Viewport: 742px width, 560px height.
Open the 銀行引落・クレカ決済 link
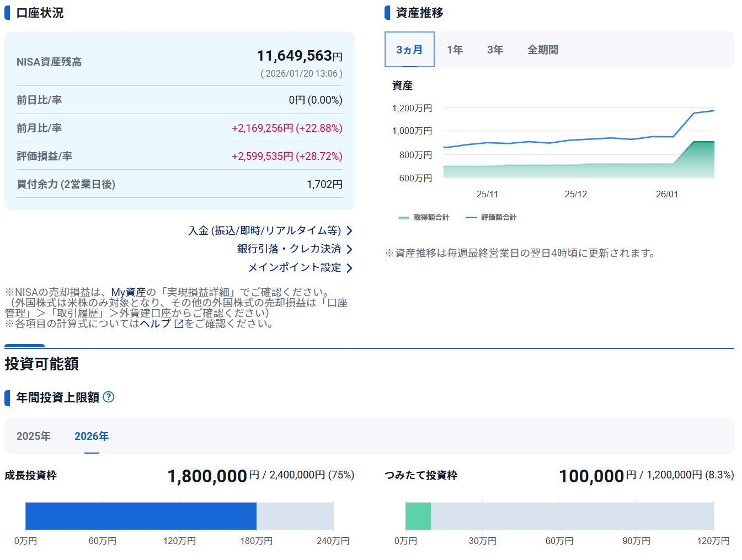tap(289, 249)
